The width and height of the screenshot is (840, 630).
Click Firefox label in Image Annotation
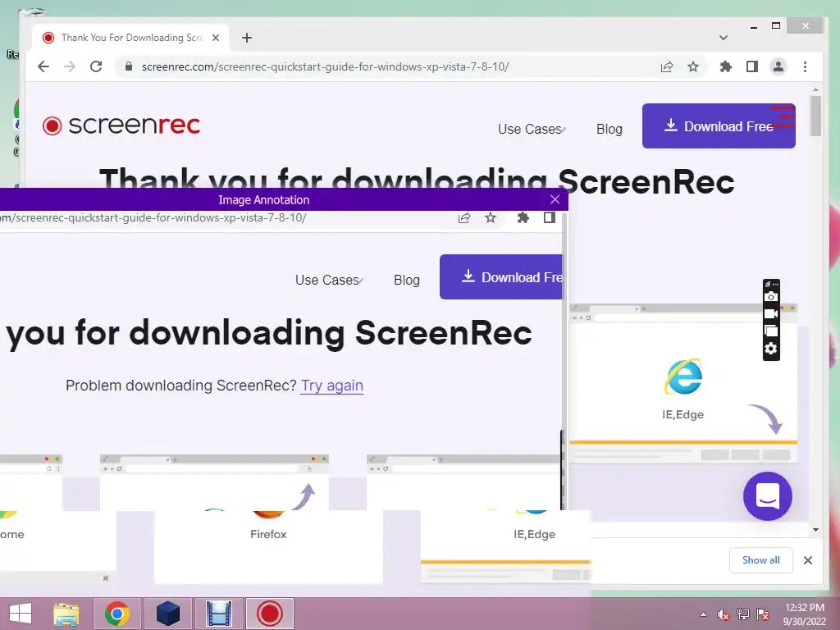coord(268,534)
